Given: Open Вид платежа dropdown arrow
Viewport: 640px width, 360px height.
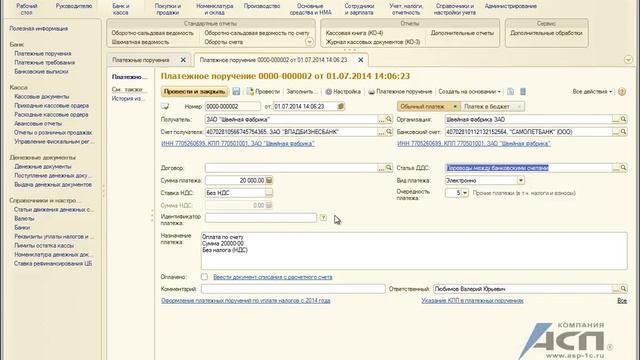Looking at the screenshot, I should [521, 180].
